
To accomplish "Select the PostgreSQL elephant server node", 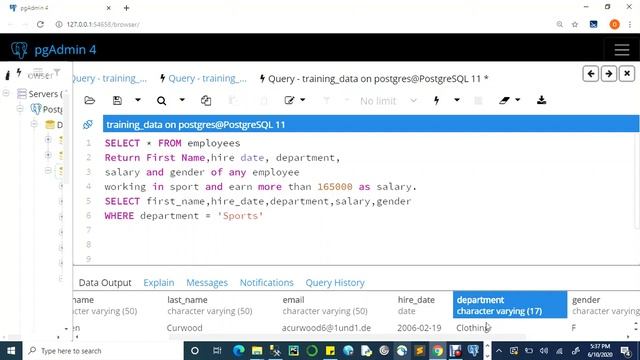I will tap(47, 109).
